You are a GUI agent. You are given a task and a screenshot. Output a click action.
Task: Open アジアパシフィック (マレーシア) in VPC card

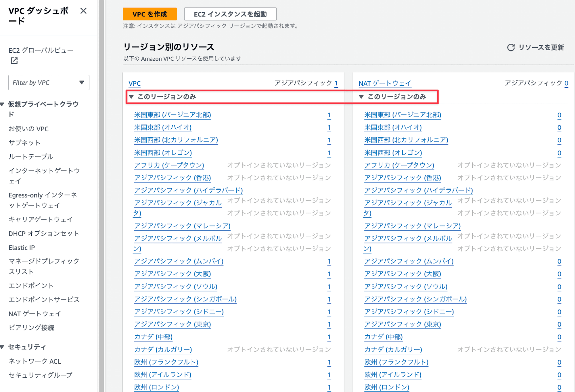tap(182, 226)
